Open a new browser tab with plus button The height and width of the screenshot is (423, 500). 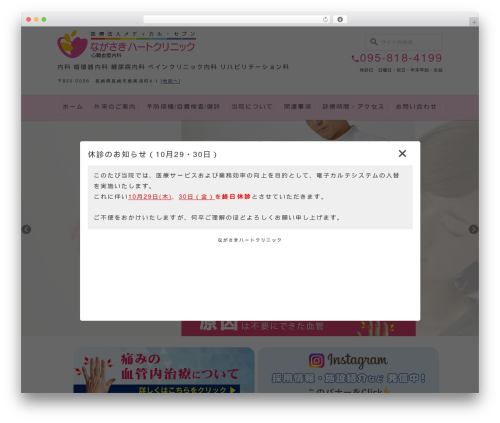click(474, 22)
